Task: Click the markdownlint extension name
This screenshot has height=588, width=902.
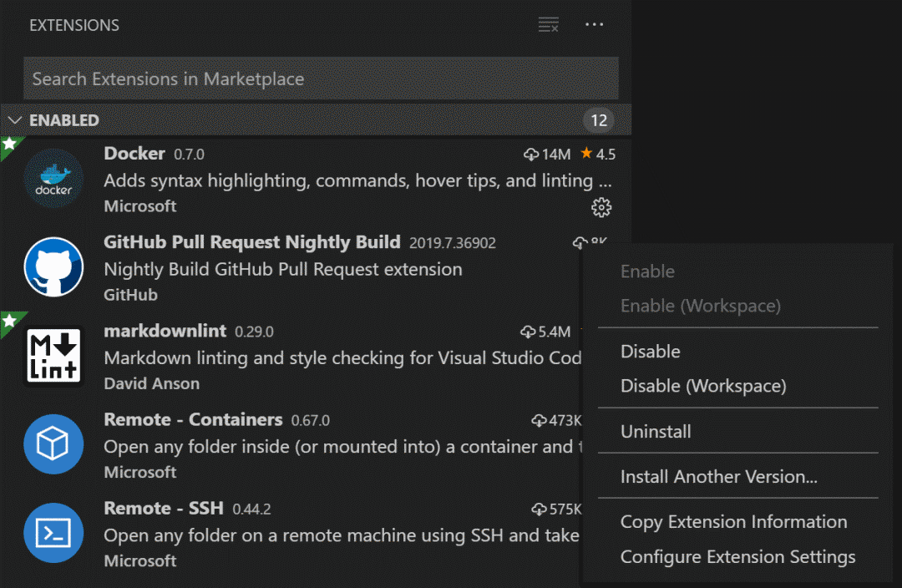Action: (165, 331)
